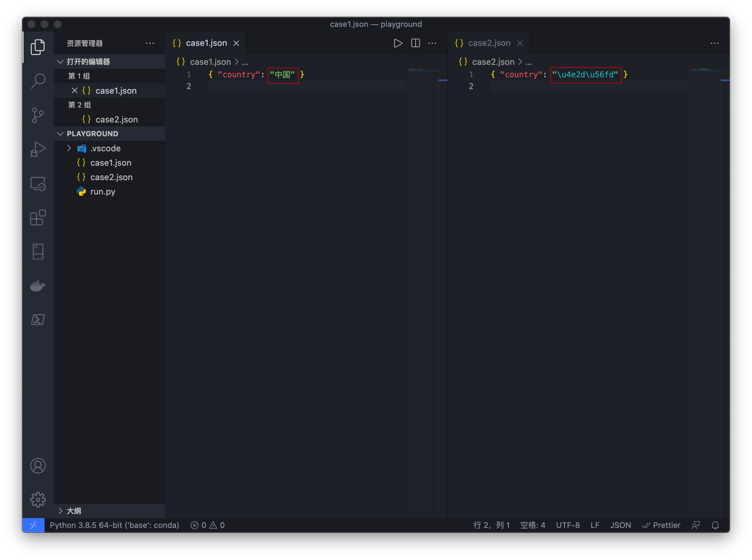Viewport: 752px width, 560px height.
Task: Click the "country" key in case1.json
Action: pos(239,75)
